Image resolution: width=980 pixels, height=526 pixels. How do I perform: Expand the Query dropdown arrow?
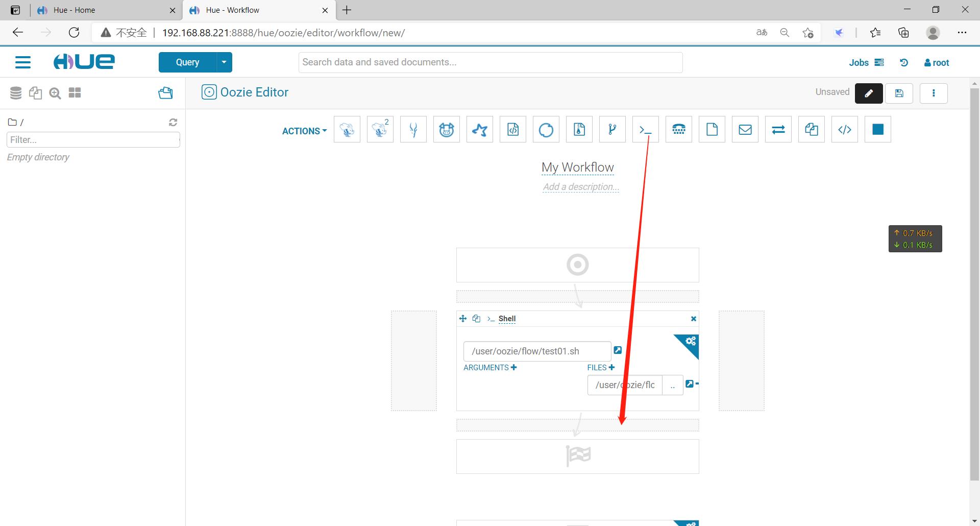click(224, 62)
